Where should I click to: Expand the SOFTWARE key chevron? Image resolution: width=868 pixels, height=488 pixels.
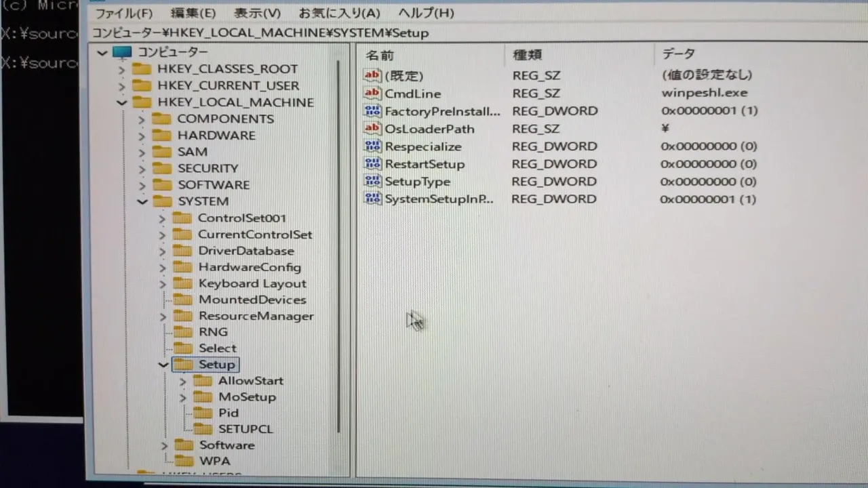(x=141, y=185)
